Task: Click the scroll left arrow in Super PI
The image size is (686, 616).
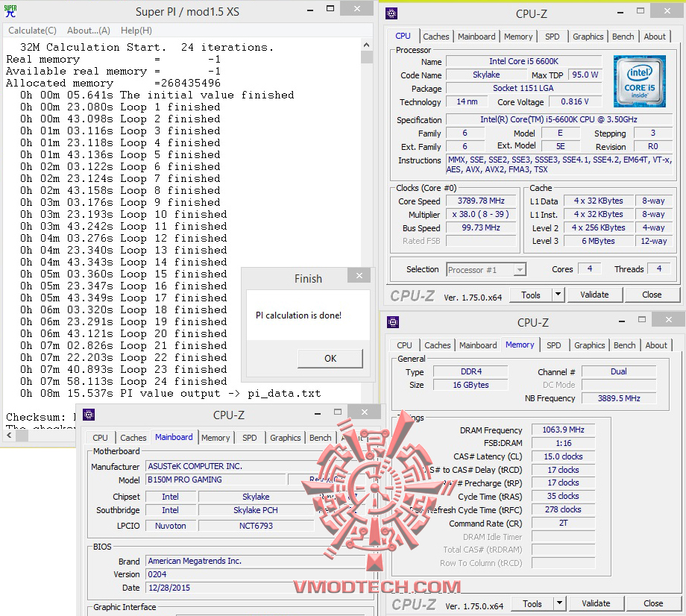Action: [9, 436]
